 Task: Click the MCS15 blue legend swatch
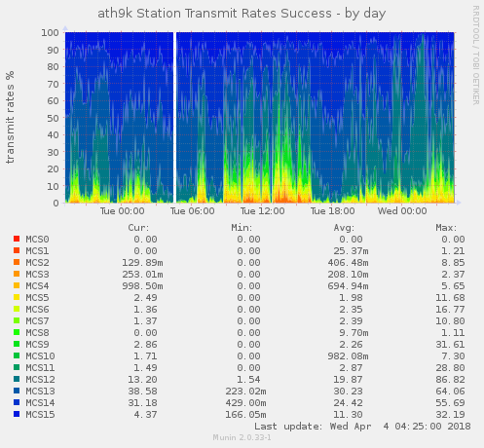pos(17,414)
